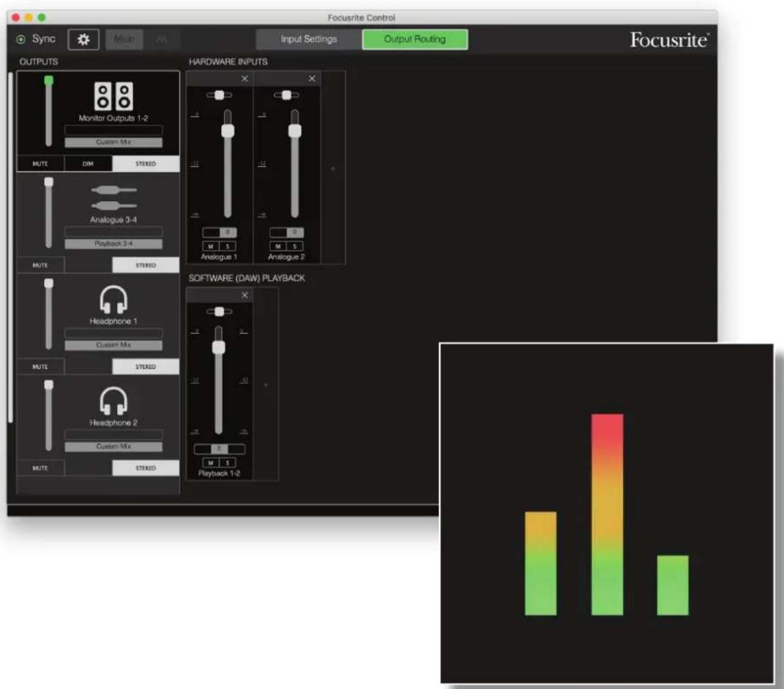The height and width of the screenshot is (689, 784).
Task: Select the Monitor Outputs 1-2 speaker icon
Action: (114, 95)
